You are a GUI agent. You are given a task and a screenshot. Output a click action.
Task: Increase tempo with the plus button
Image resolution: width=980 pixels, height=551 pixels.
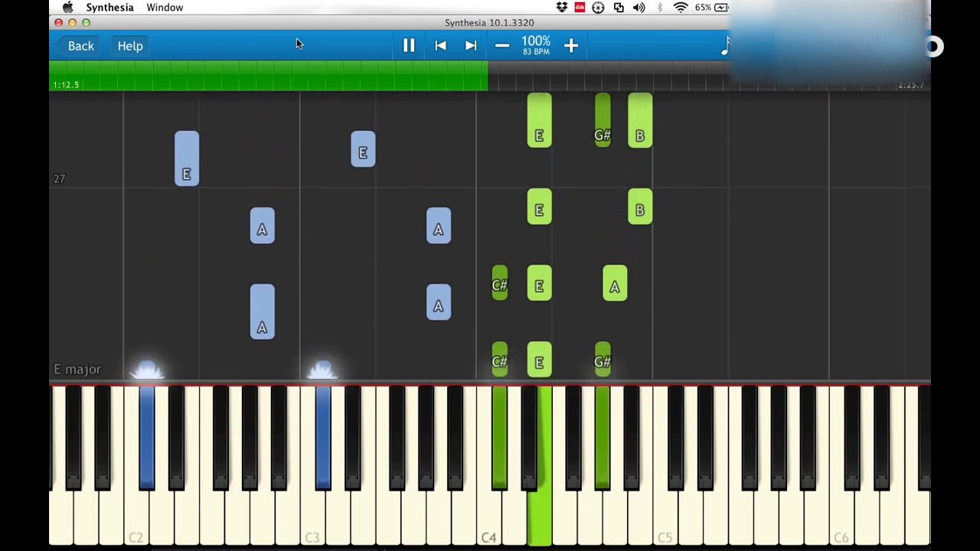[570, 46]
